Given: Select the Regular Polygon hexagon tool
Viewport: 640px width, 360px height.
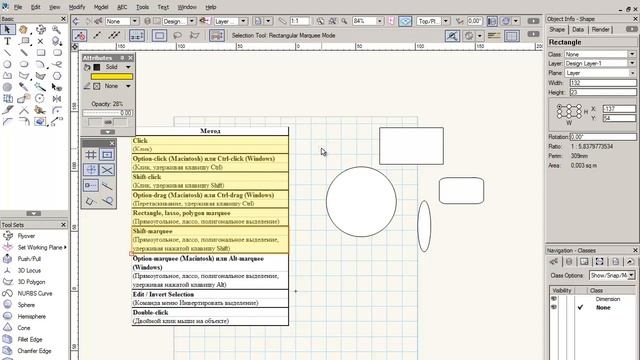Looking at the screenshot, I should [x=57, y=76].
